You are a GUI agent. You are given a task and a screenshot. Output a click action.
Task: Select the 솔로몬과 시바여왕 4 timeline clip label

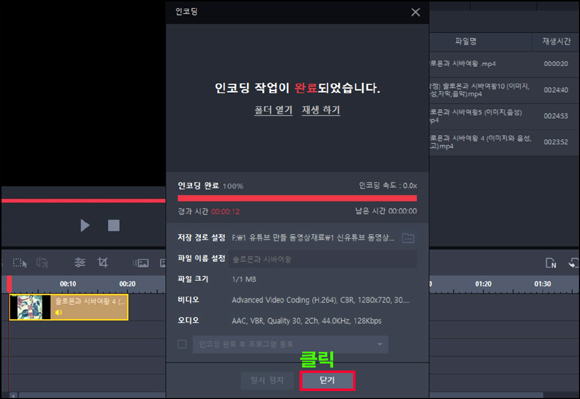[90, 301]
